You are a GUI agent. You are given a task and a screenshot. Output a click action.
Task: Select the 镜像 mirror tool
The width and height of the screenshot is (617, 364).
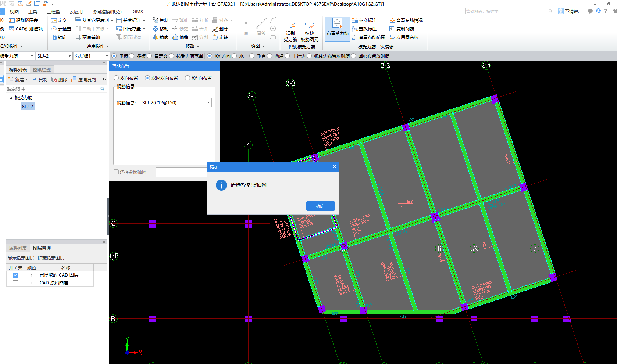coord(160,37)
